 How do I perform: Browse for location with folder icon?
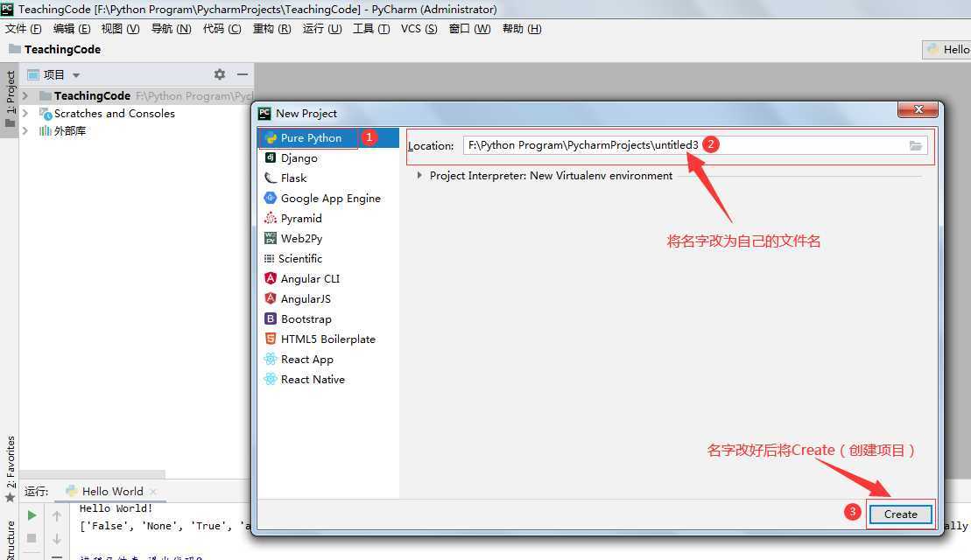coord(915,145)
